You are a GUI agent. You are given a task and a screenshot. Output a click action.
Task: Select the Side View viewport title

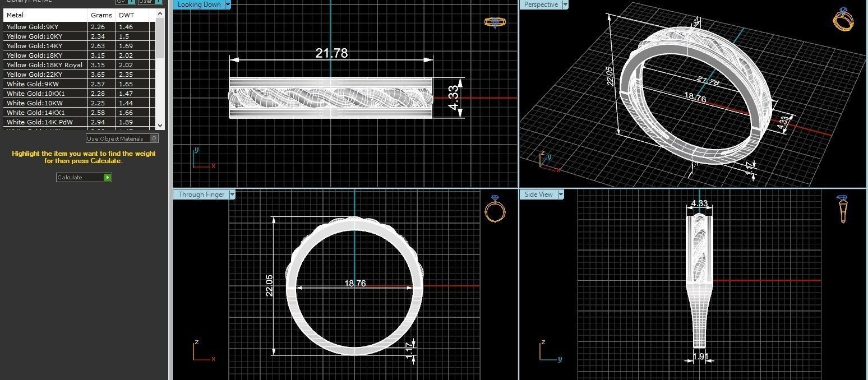pyautogui.click(x=539, y=194)
